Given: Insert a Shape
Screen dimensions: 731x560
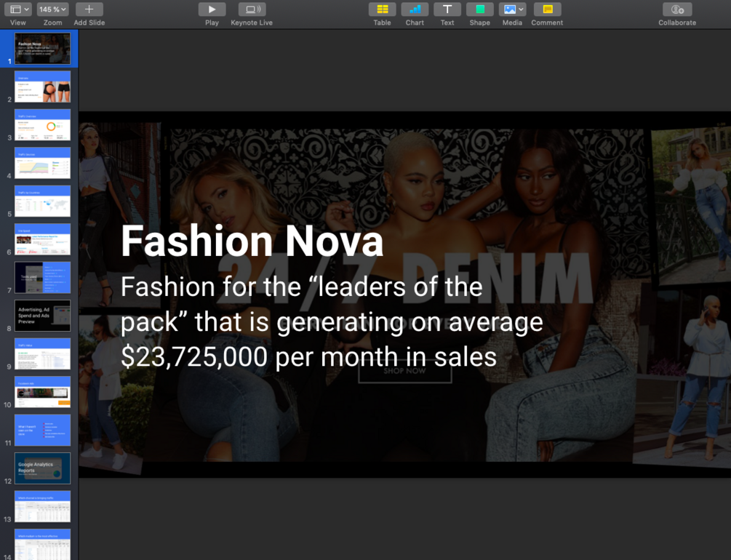Looking at the screenshot, I should (480, 9).
